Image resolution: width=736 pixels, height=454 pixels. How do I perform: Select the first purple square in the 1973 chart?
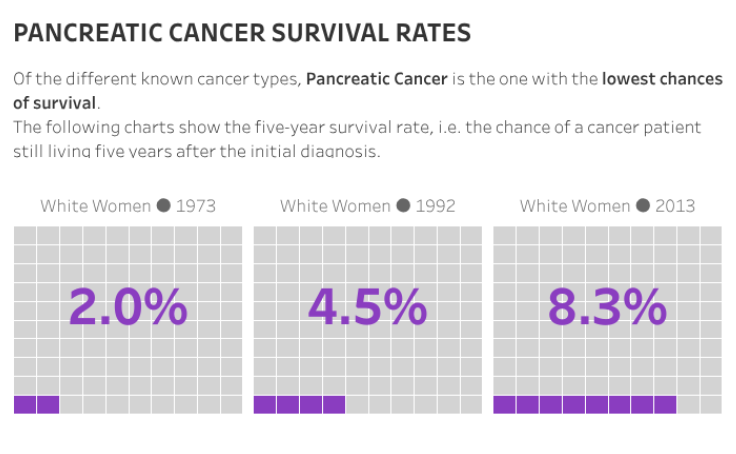click(x=25, y=404)
